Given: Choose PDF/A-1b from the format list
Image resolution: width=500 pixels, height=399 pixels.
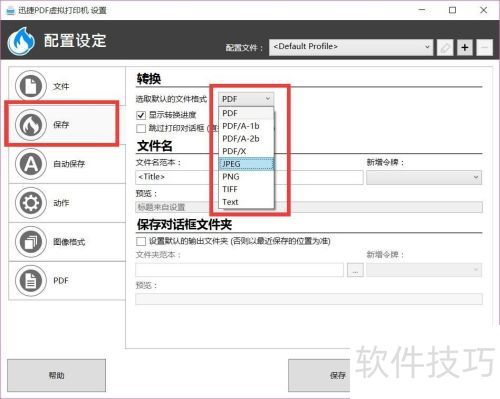Looking at the screenshot, I should click(x=246, y=126).
